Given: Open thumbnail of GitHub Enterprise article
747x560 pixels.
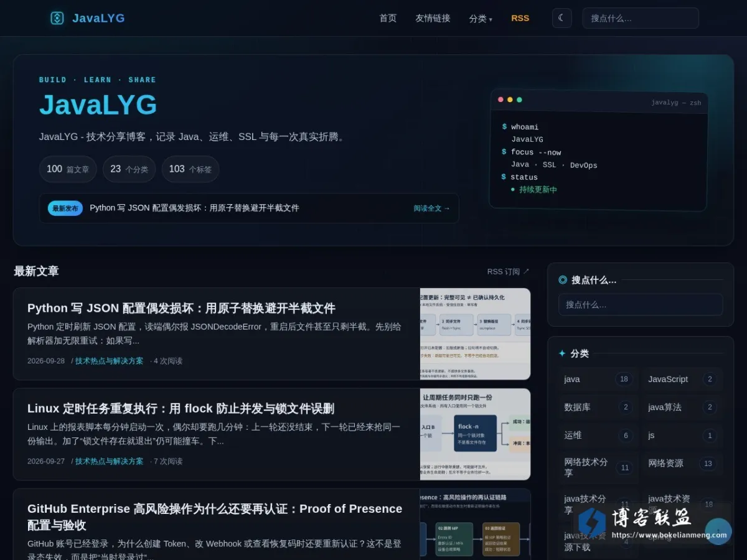Looking at the screenshot, I should click(x=475, y=525).
